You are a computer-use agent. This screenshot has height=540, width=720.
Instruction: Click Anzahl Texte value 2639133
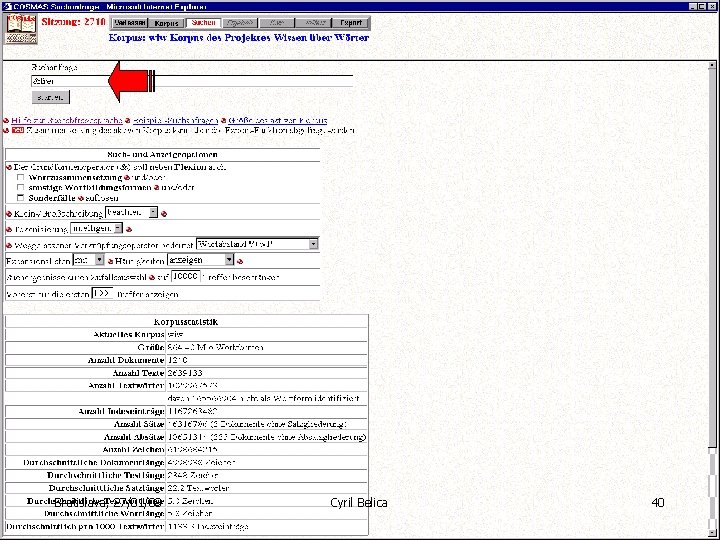185,372
